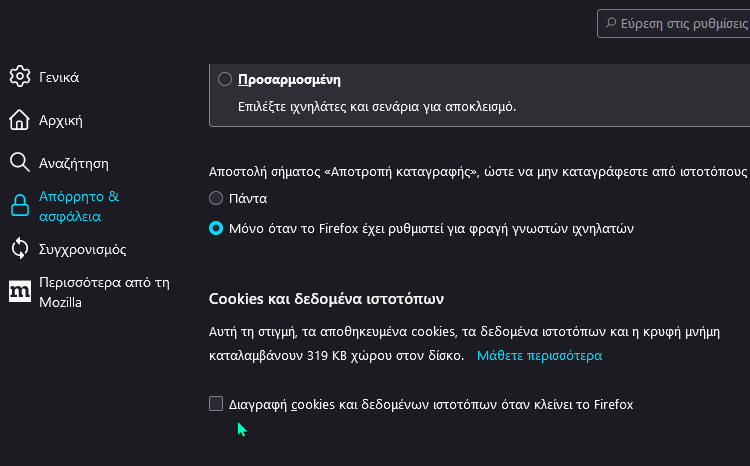Screen dimensions: 750x466
Task: Choose the 'Μόνο όταν το Firefox' radio option
Action: (216, 228)
